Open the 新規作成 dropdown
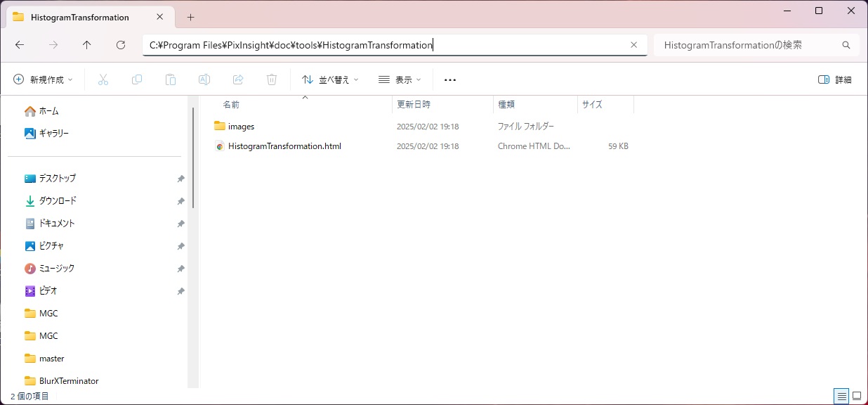This screenshot has width=868, height=405. tap(43, 79)
